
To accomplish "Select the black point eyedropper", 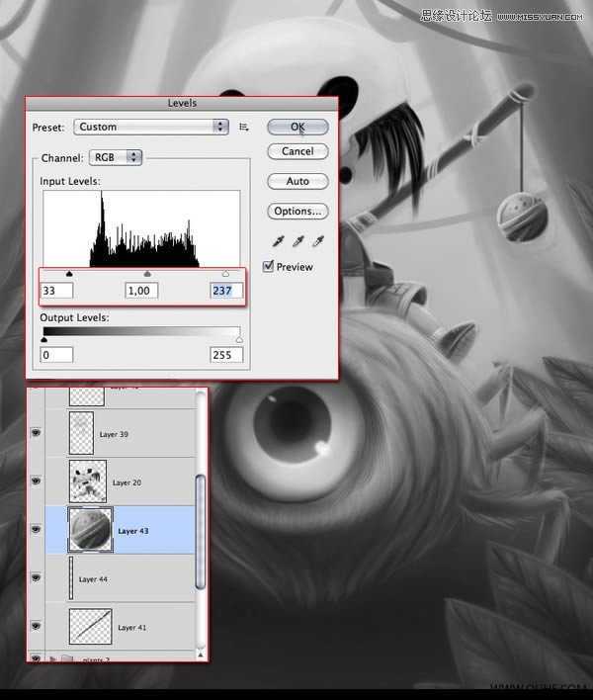I will (278, 241).
